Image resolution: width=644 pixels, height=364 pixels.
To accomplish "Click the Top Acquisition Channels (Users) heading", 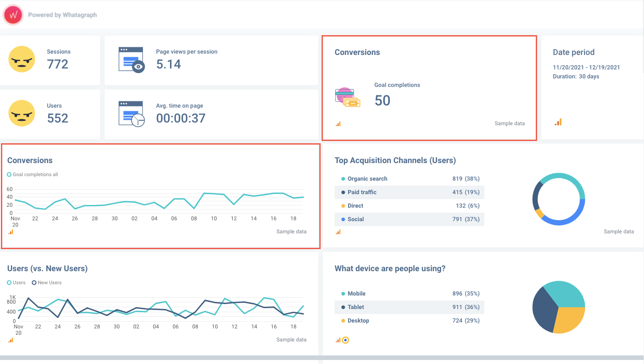I will click(x=395, y=160).
